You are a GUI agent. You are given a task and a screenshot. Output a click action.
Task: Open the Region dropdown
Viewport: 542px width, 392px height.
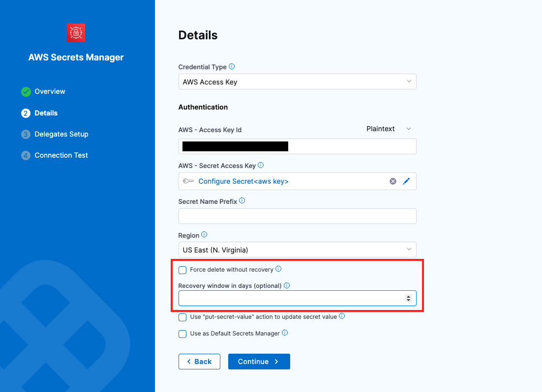(x=297, y=250)
